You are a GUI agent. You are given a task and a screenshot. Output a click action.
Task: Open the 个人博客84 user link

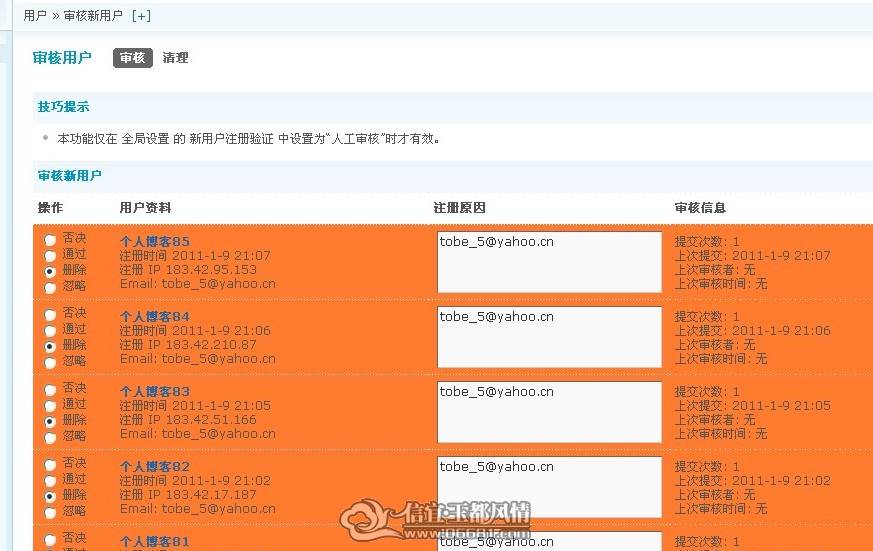click(155, 317)
